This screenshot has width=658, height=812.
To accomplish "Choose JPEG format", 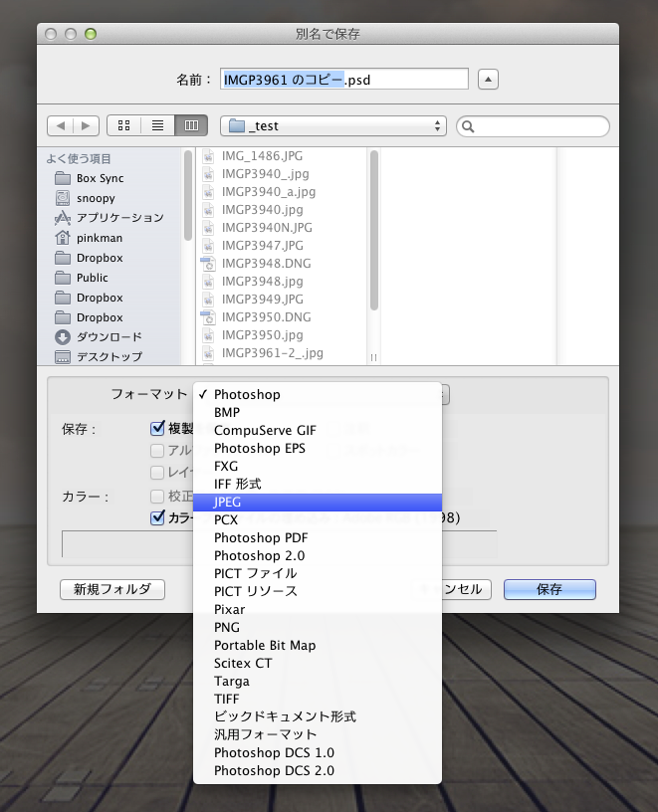I will (x=318, y=503).
